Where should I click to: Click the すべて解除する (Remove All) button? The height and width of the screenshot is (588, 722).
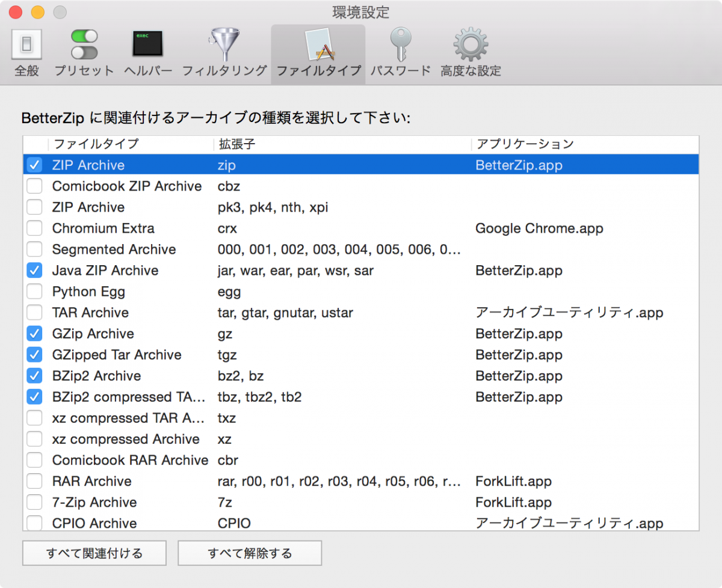pos(249,553)
